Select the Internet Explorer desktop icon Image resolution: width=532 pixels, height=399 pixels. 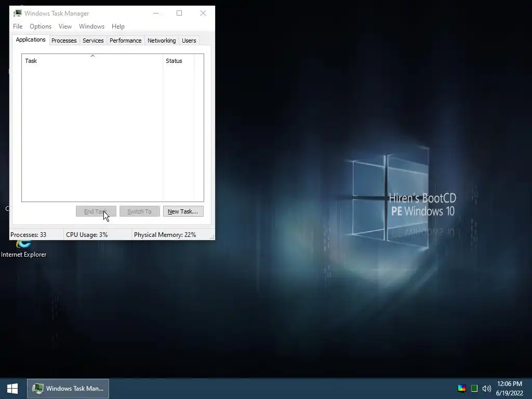tap(23, 249)
